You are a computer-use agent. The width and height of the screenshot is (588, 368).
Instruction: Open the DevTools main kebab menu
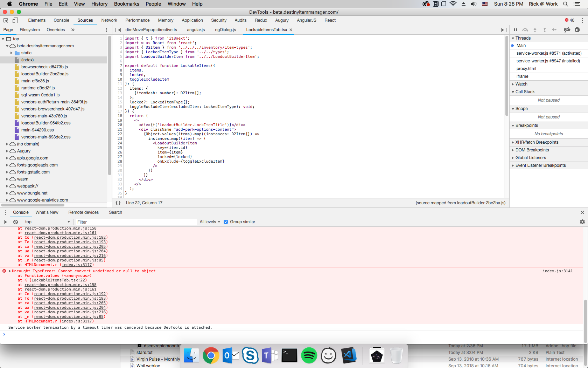[582, 20]
